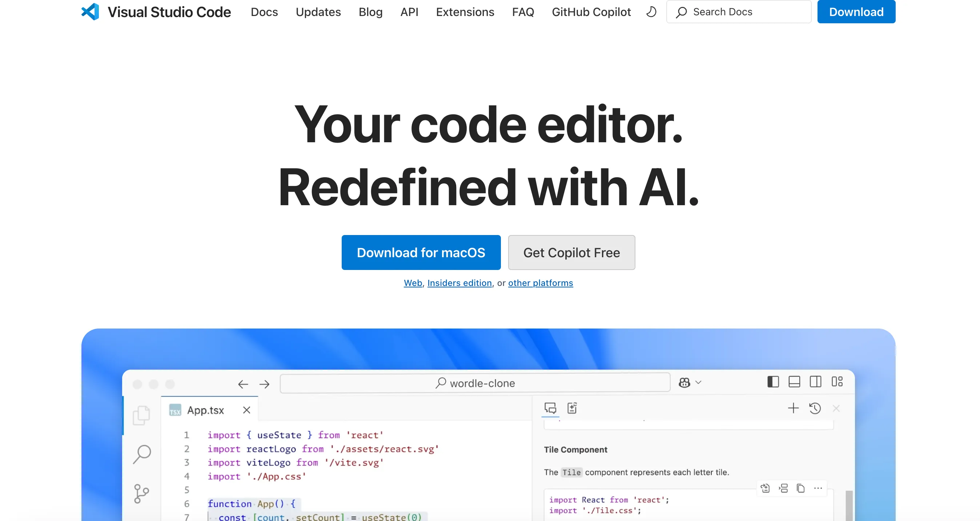Open the other platforms link

541,283
